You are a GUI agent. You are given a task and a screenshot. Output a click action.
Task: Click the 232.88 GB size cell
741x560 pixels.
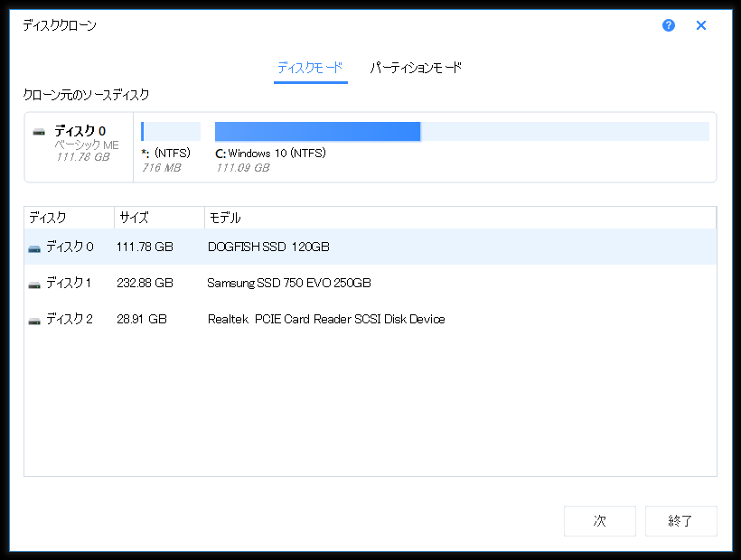click(x=145, y=283)
